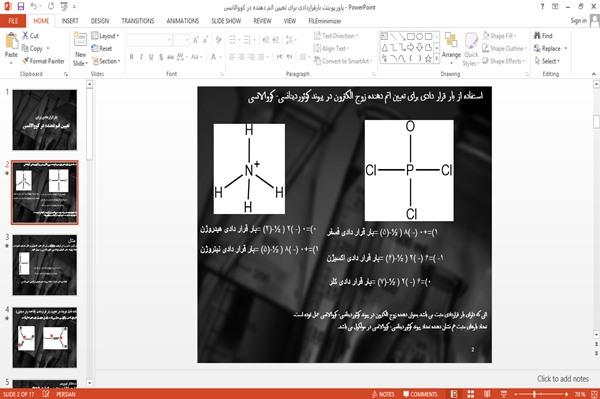Click the Sign in link
600x399 pixels.
click(578, 20)
